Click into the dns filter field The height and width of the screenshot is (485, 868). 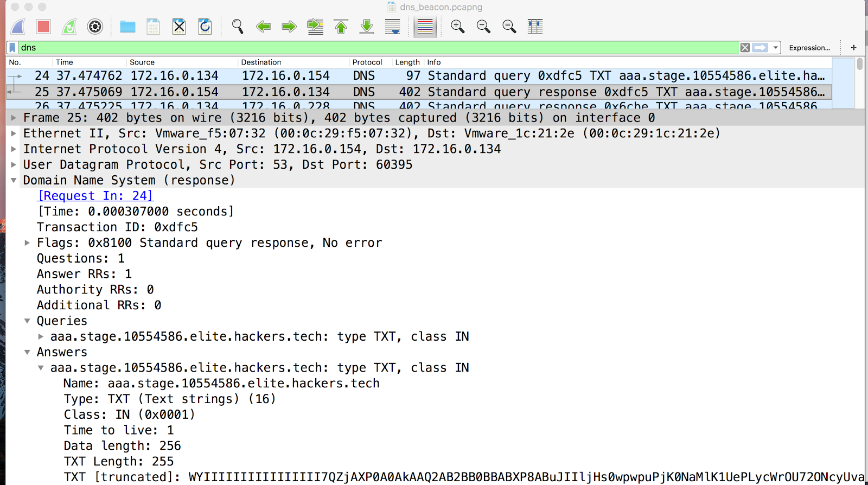[x=379, y=48]
